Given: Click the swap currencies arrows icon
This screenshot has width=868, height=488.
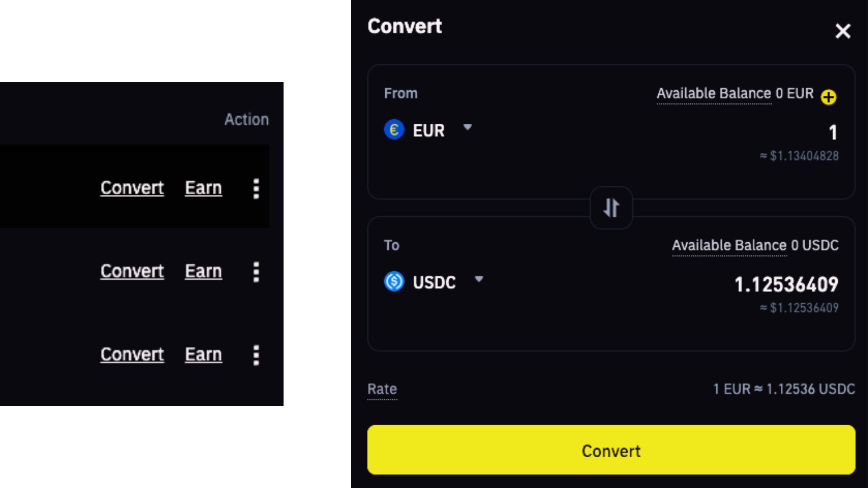Looking at the screenshot, I should (x=611, y=208).
